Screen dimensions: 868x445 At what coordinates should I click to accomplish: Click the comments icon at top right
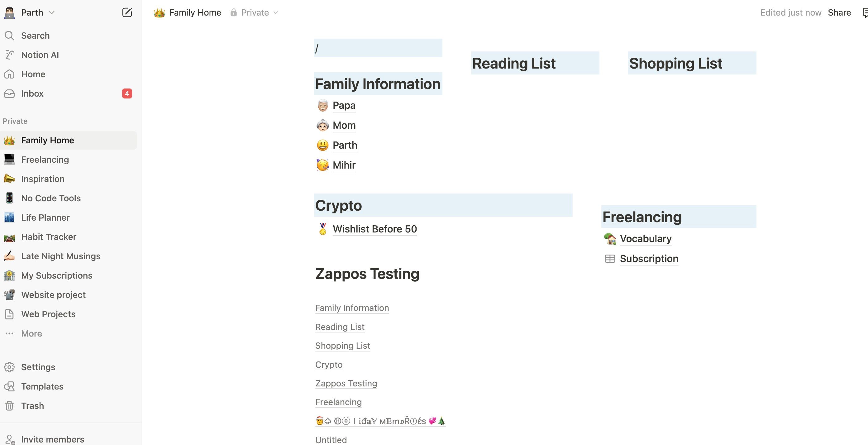[x=864, y=13]
